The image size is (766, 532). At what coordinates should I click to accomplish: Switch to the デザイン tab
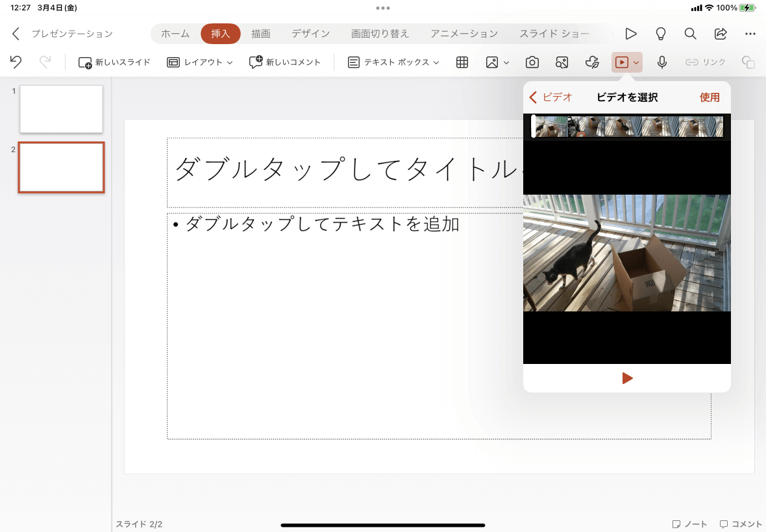click(311, 34)
